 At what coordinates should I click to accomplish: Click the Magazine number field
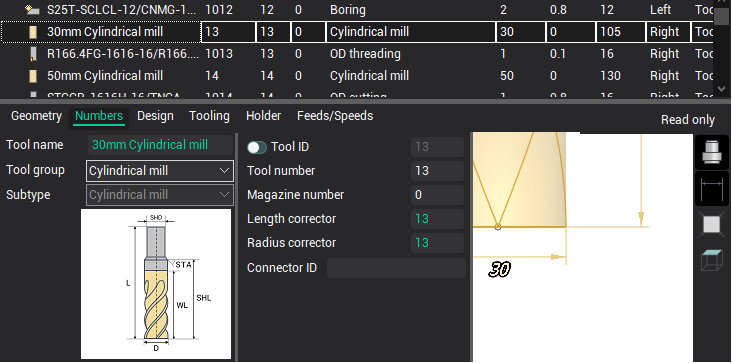(437, 195)
